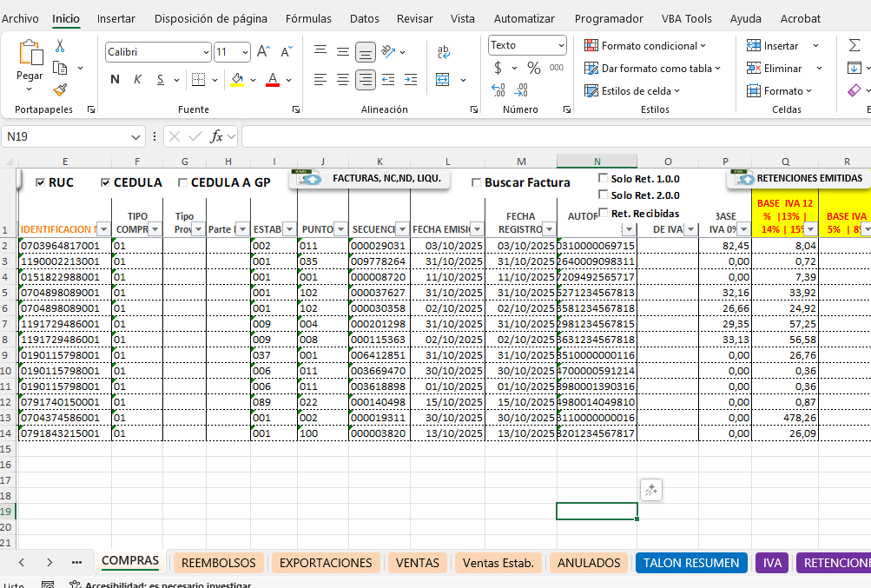Viewport: 871px width, 588px height.
Task: Toggle bold formatting (N button)
Action: coord(115,80)
